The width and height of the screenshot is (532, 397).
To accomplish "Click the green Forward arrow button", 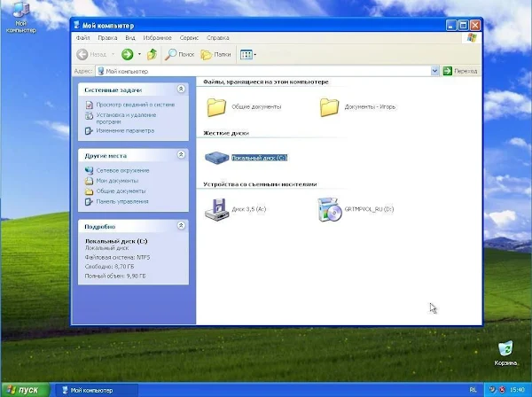I will tap(128, 54).
